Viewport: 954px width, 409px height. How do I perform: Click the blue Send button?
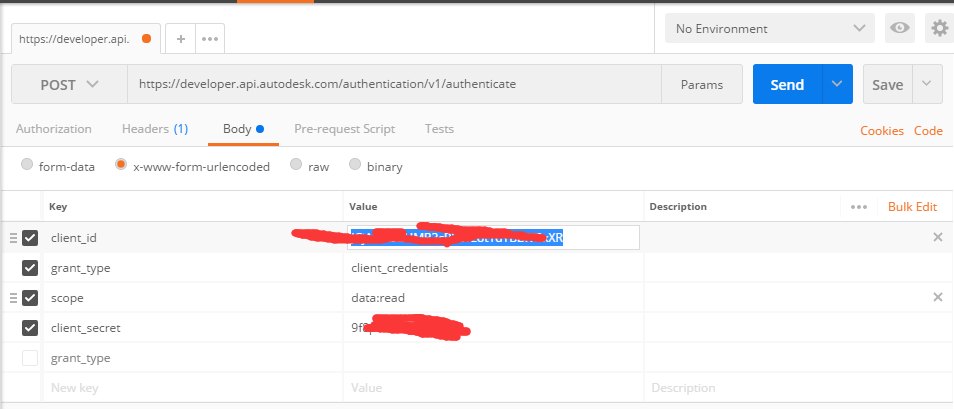pyautogui.click(x=787, y=85)
